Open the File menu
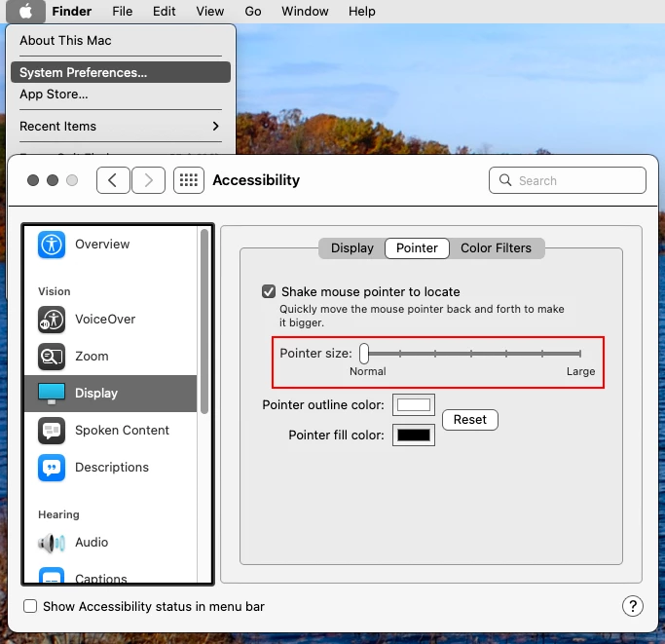 coord(123,12)
